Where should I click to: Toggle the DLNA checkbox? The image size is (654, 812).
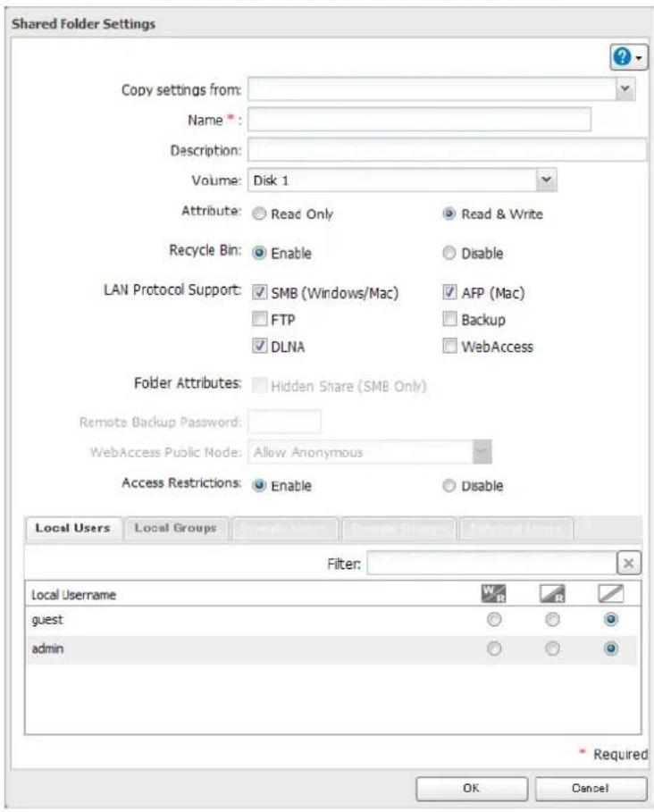click(x=259, y=346)
